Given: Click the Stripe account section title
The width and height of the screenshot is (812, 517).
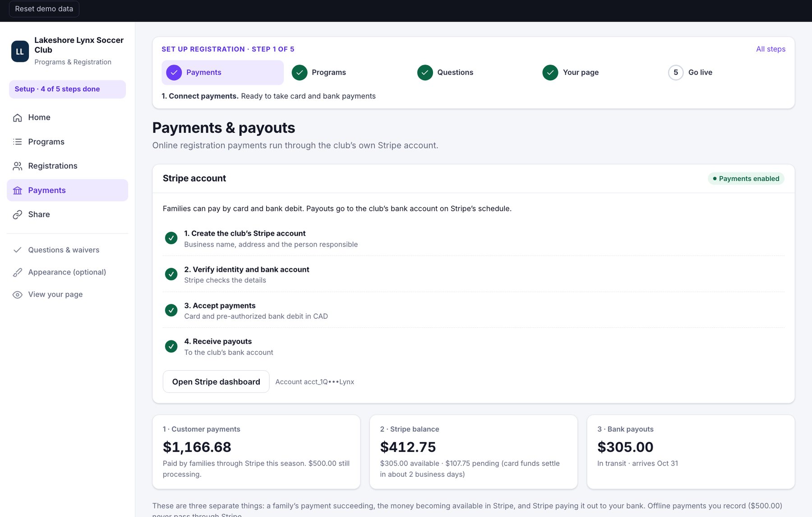Looking at the screenshot, I should pyautogui.click(x=194, y=178).
